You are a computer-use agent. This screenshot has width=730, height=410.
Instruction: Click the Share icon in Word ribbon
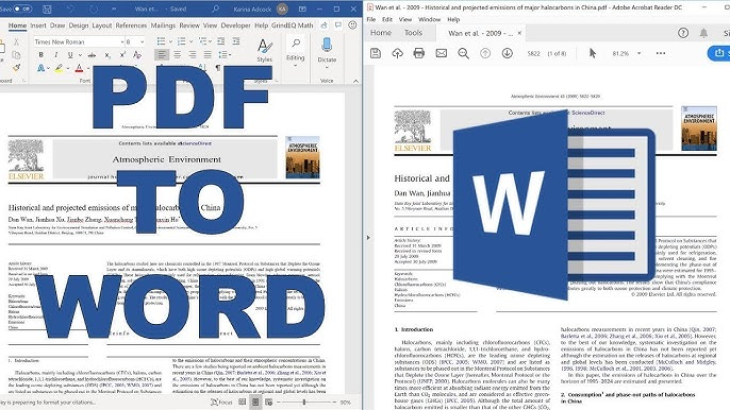[x=324, y=26]
